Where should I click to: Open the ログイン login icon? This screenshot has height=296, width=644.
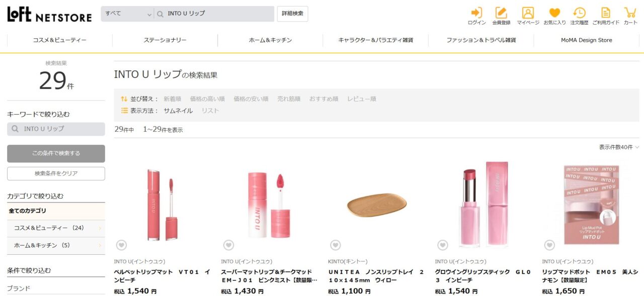476,16
